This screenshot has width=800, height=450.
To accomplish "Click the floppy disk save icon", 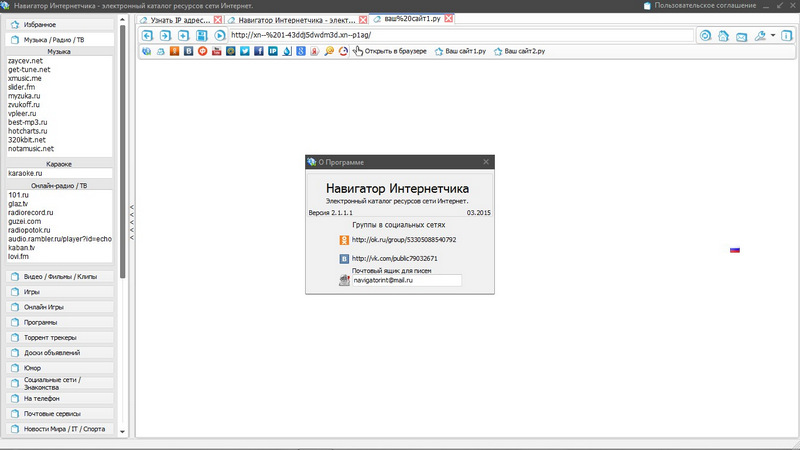I will 202,35.
